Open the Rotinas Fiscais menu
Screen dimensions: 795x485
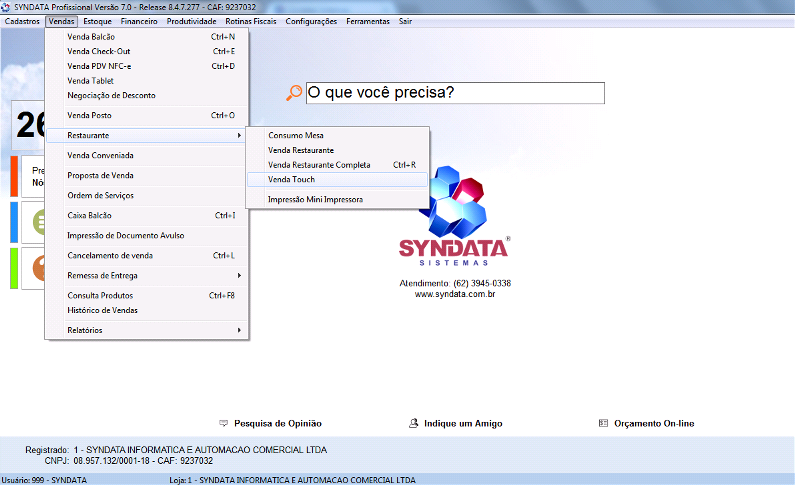click(x=251, y=21)
